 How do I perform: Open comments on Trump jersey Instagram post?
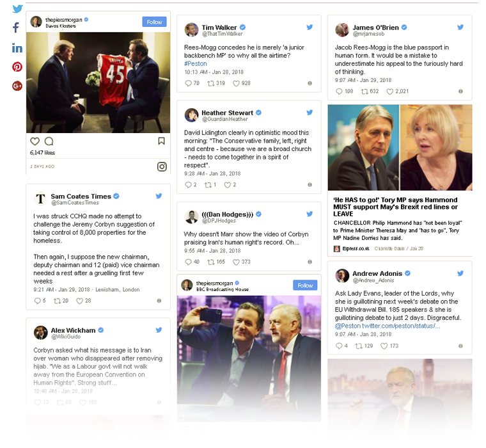pyautogui.click(x=49, y=141)
